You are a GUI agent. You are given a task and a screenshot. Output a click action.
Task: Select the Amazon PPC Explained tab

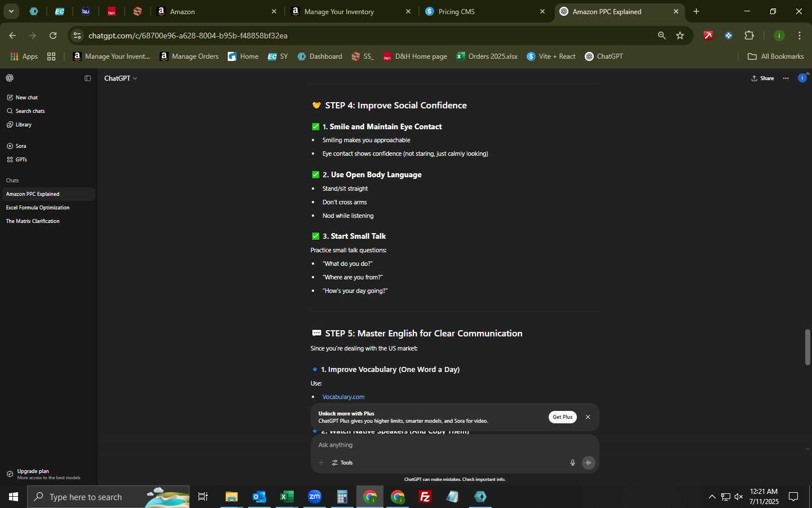tap(619, 11)
